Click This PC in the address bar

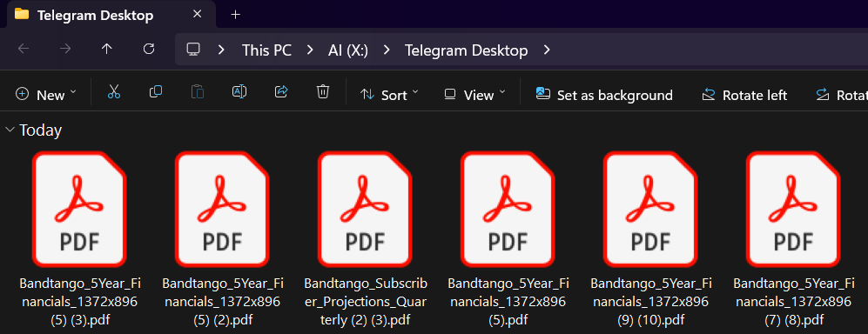click(266, 50)
